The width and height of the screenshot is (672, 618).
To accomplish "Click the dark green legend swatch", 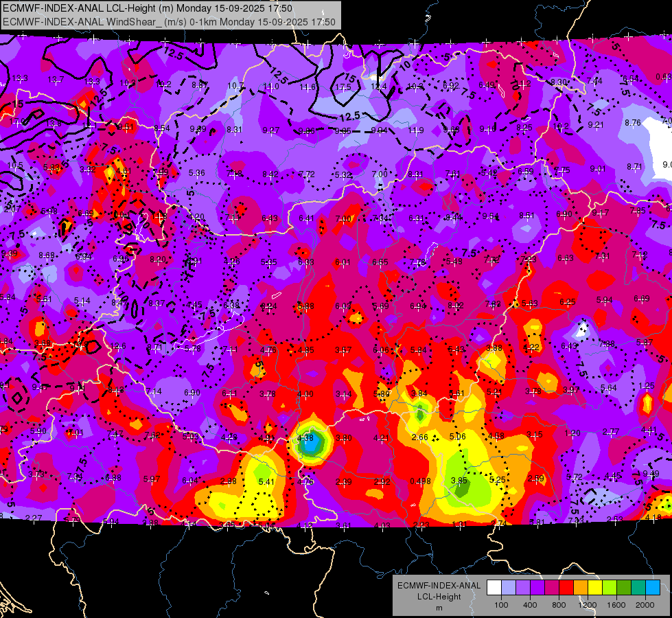I will (624, 588).
